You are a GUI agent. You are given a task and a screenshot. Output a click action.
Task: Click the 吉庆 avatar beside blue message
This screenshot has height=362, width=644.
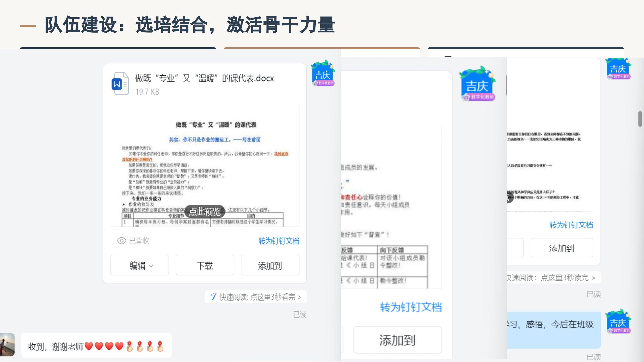[x=619, y=322]
